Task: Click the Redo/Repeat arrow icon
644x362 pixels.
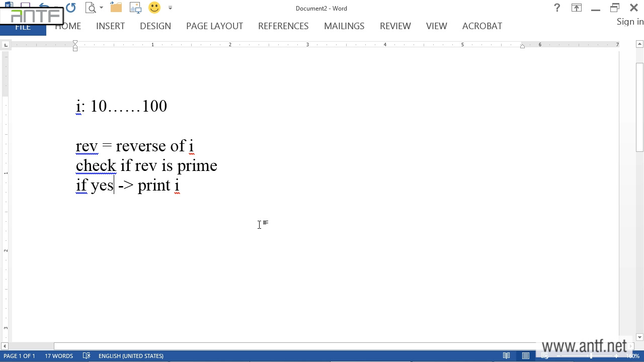Action: point(71,8)
